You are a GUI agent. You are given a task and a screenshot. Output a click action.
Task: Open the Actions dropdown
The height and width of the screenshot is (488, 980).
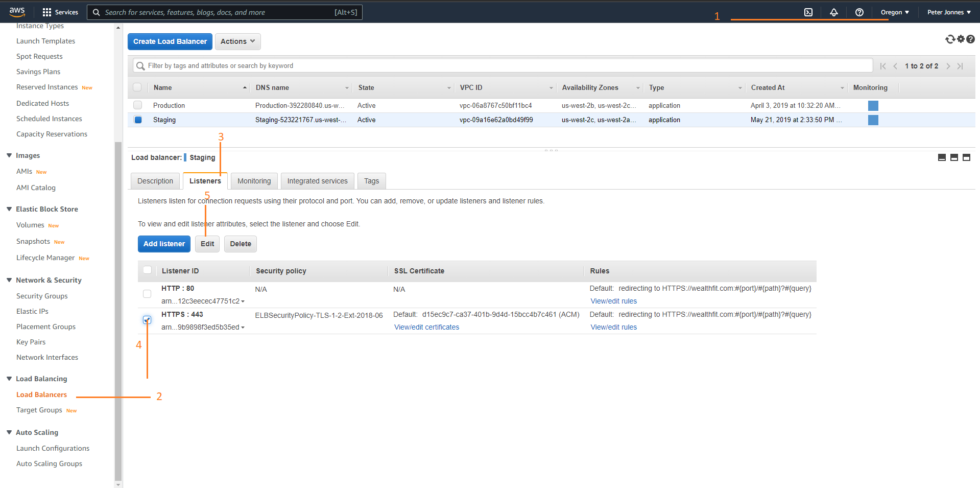coord(237,41)
